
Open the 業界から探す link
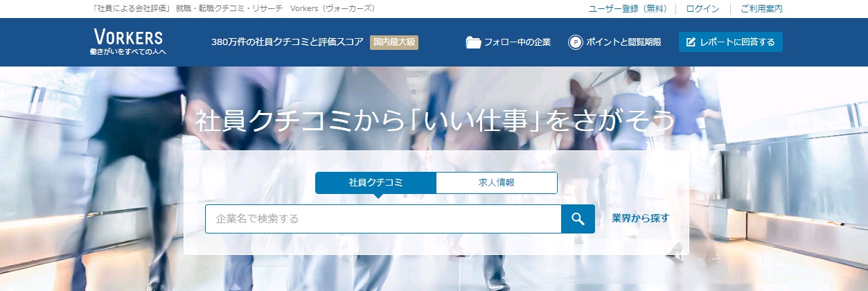[640, 218]
